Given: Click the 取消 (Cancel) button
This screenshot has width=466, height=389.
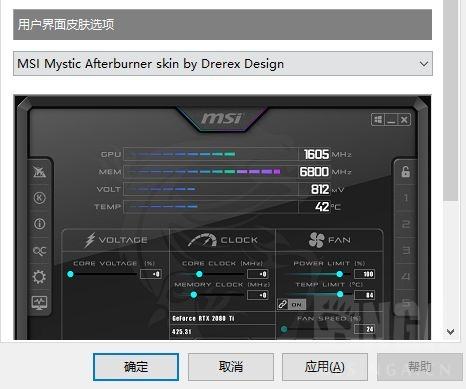Looking at the screenshot, I should (231, 367).
